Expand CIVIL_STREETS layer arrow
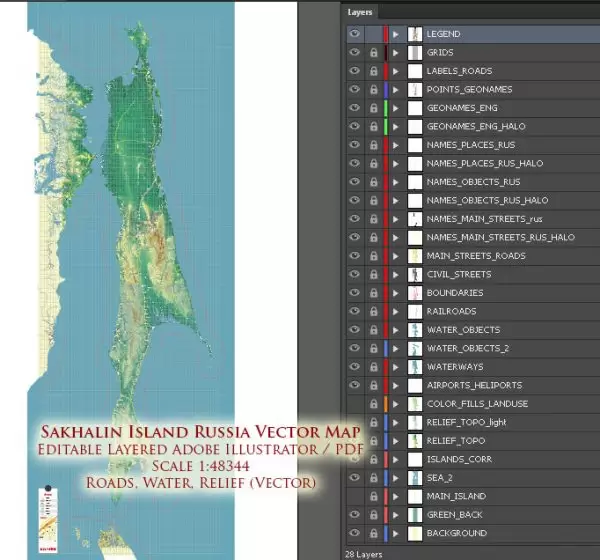 point(396,274)
